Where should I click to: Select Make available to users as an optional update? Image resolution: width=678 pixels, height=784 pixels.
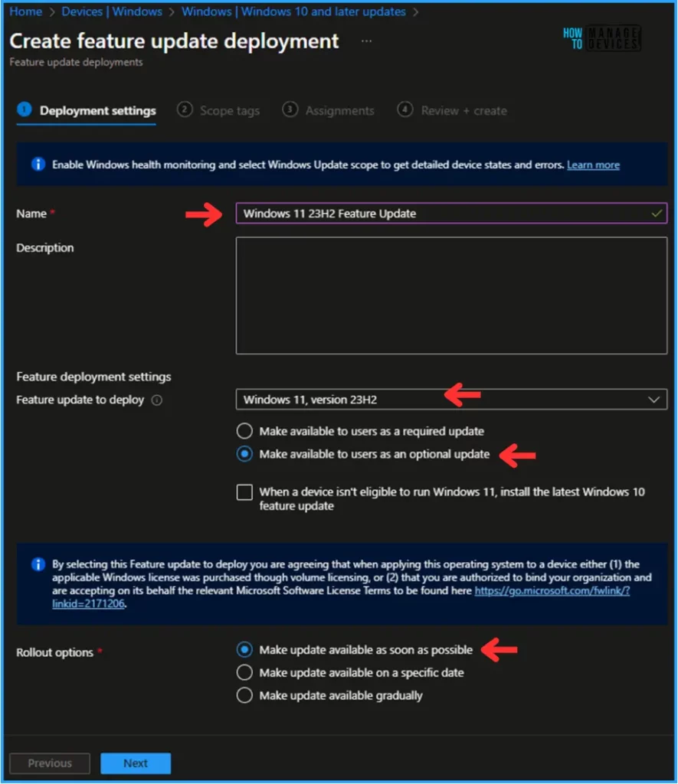point(244,454)
